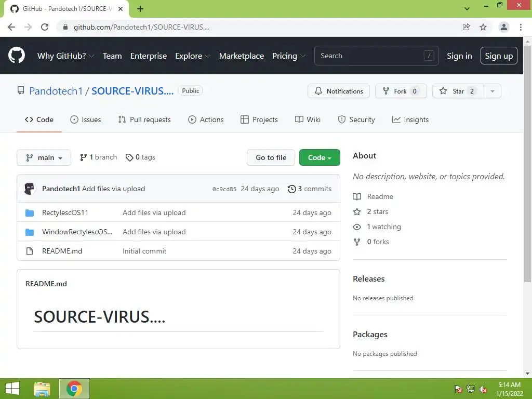Switch to the Wiki tab
Viewport: 532px width, 399px height.
308,120
